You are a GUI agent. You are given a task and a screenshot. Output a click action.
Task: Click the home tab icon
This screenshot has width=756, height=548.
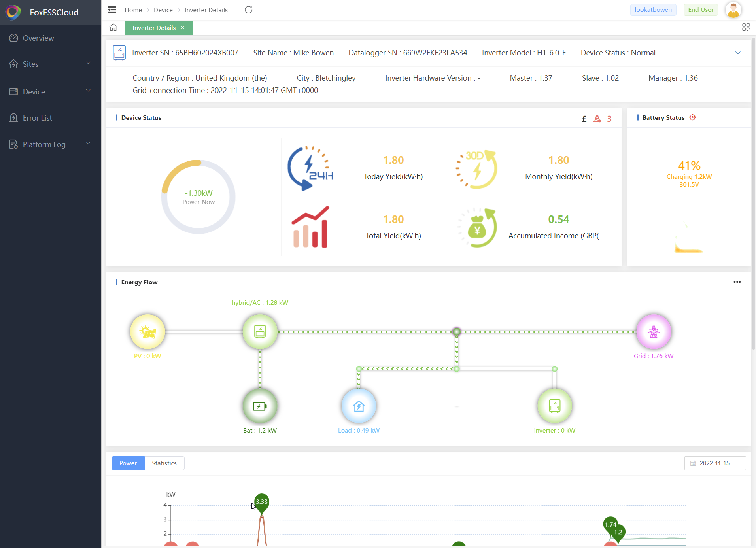[113, 27]
